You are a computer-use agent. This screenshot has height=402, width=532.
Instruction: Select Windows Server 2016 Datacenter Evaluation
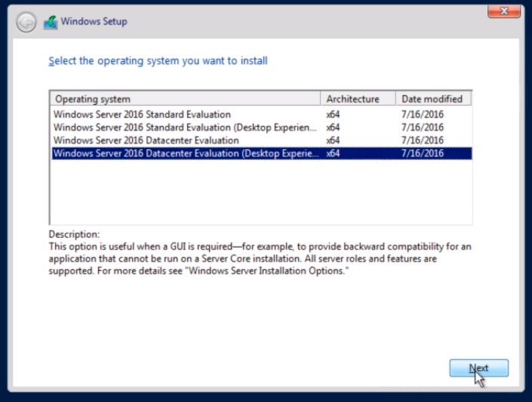click(x=261, y=140)
